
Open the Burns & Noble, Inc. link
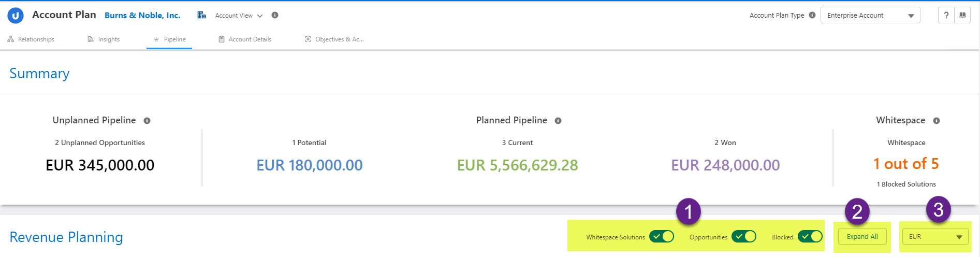[142, 16]
